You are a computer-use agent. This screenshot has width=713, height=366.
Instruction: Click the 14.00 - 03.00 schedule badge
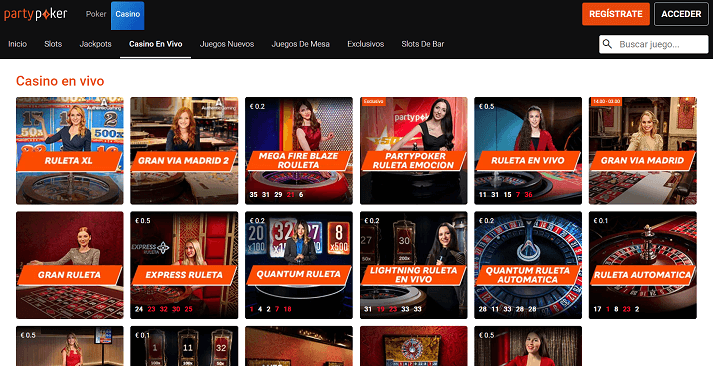click(x=606, y=101)
